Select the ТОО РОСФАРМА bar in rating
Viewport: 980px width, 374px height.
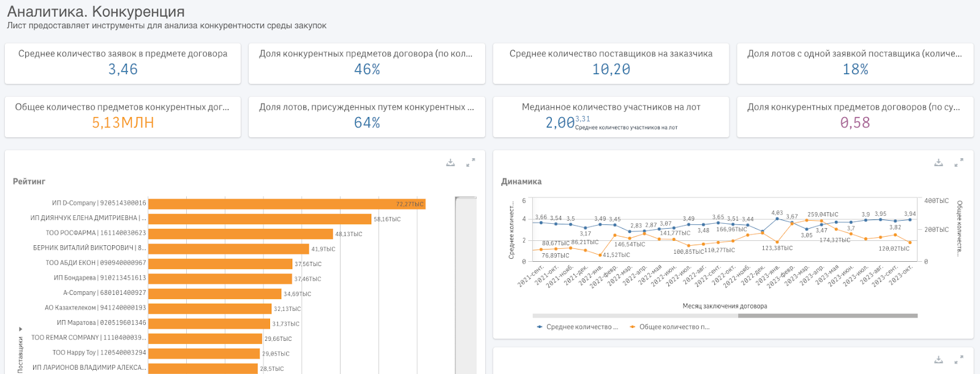[241, 234]
